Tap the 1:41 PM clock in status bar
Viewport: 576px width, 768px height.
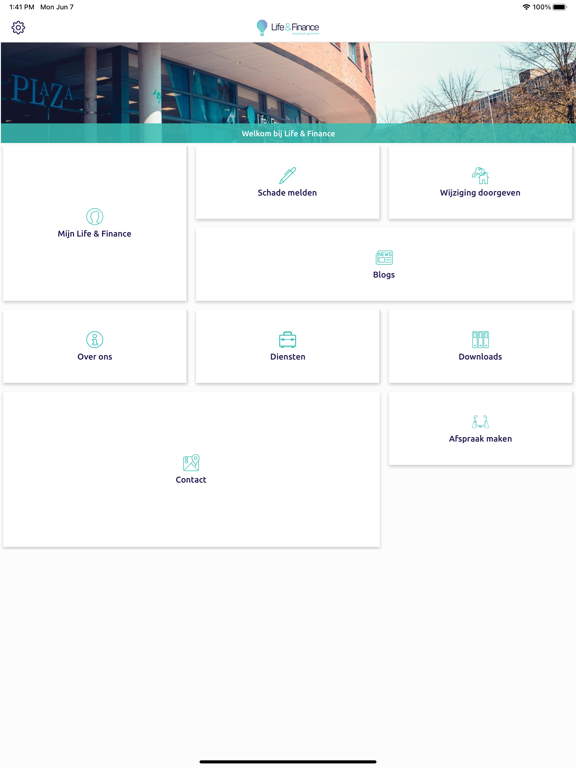22,7
